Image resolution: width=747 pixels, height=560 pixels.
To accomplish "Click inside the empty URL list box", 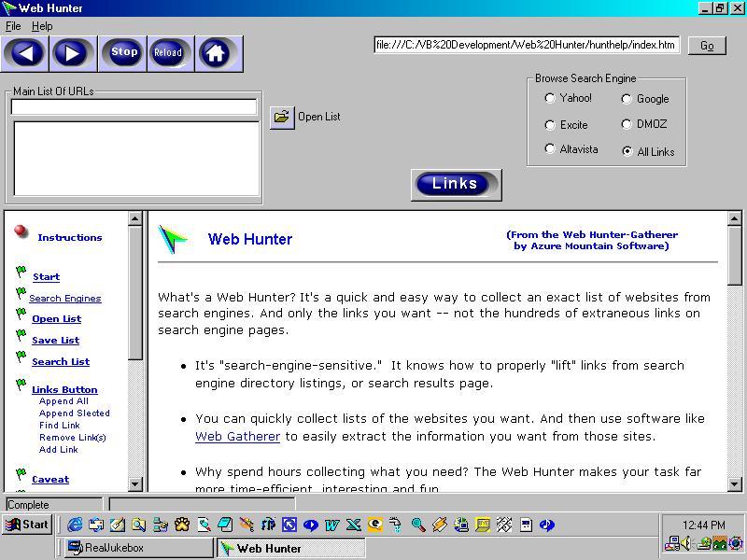I will pos(136,159).
